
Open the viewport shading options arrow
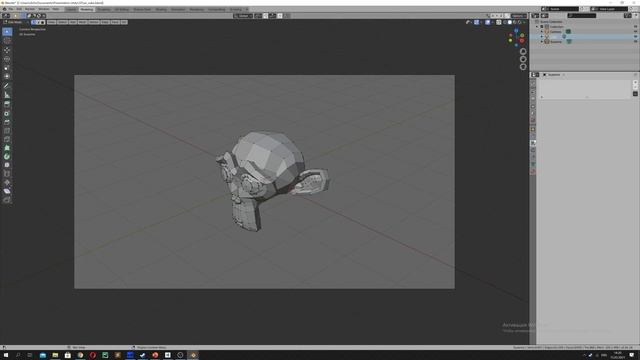coord(524,22)
